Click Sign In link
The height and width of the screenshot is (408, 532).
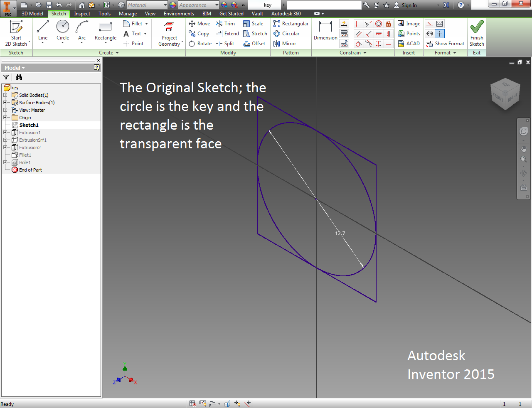405,5
